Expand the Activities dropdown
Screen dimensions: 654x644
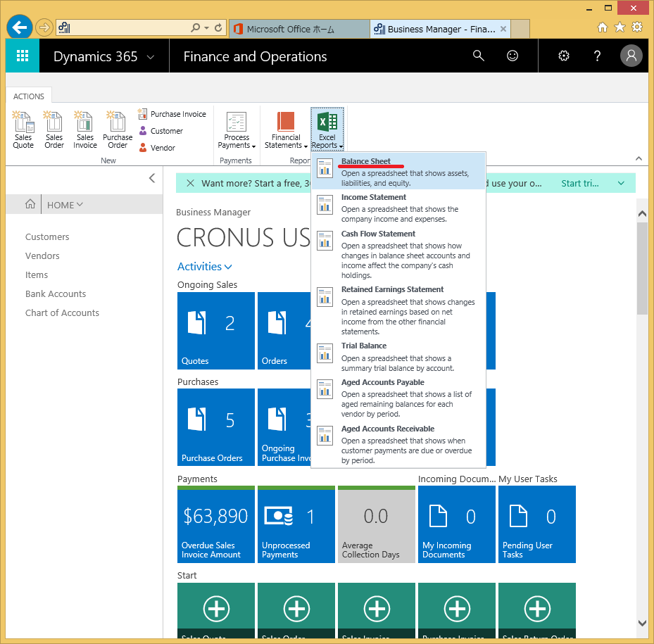click(204, 267)
